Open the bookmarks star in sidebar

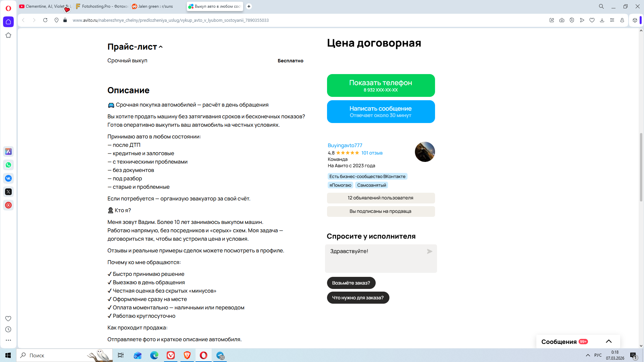8,35
